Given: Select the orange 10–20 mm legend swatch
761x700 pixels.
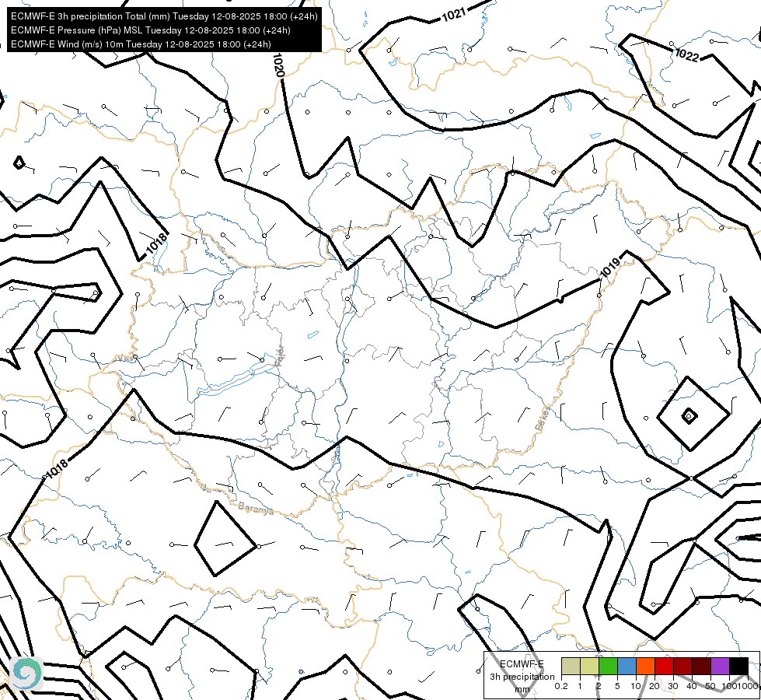Looking at the screenshot, I should (645, 666).
